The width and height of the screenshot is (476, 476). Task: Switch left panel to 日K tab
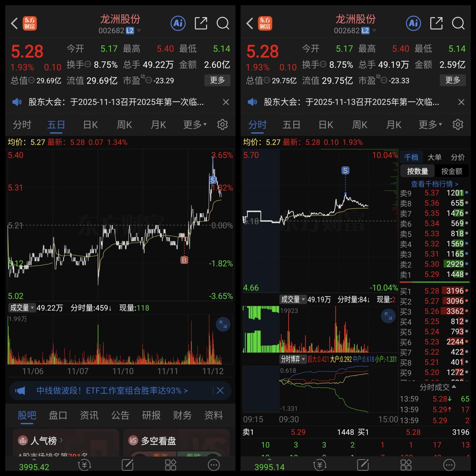click(90, 125)
